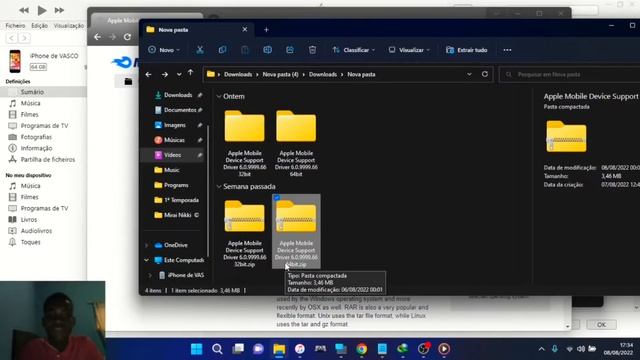Refresh the Nova pasta folder view
640x360 pixels.
(485, 74)
